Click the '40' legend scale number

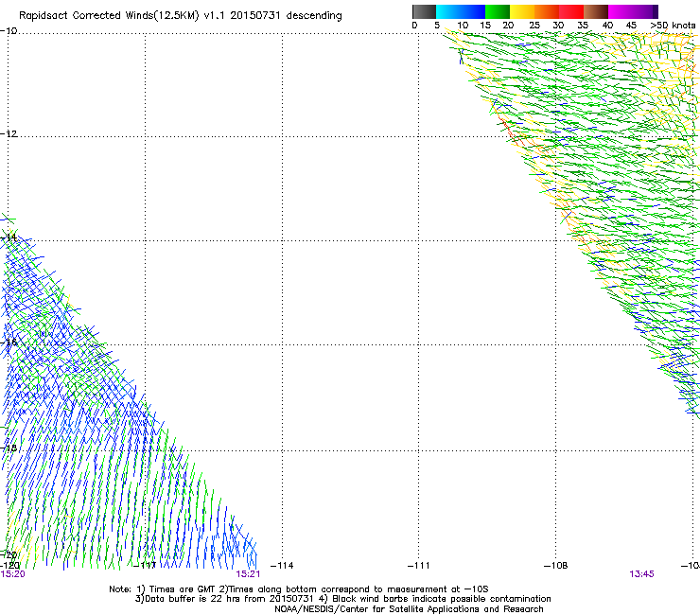(607, 26)
